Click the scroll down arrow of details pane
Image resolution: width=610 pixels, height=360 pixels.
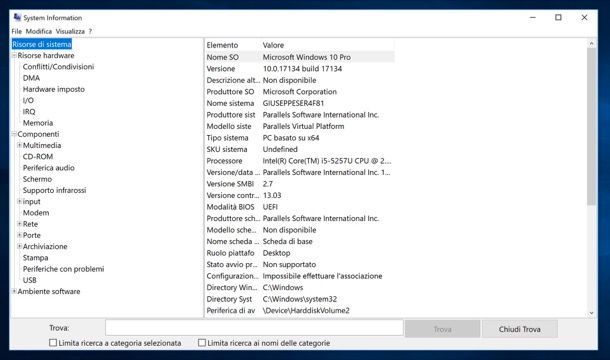[591, 313]
